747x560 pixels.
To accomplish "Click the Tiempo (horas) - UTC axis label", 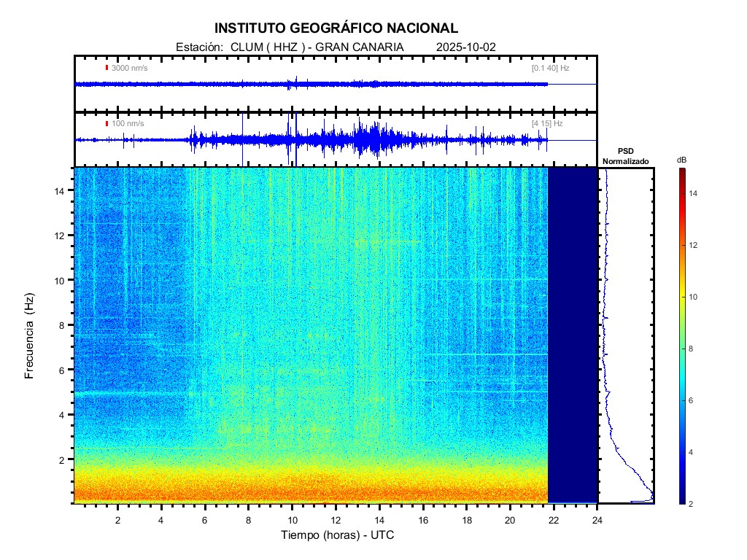I will tap(338, 535).
